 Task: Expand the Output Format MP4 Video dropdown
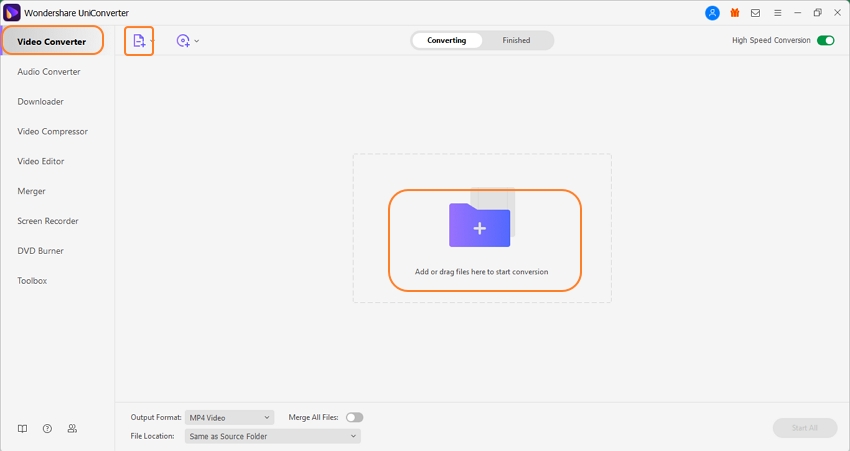click(x=230, y=417)
